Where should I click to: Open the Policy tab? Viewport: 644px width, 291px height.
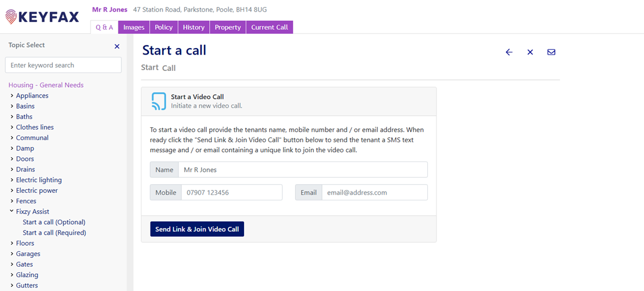163,27
